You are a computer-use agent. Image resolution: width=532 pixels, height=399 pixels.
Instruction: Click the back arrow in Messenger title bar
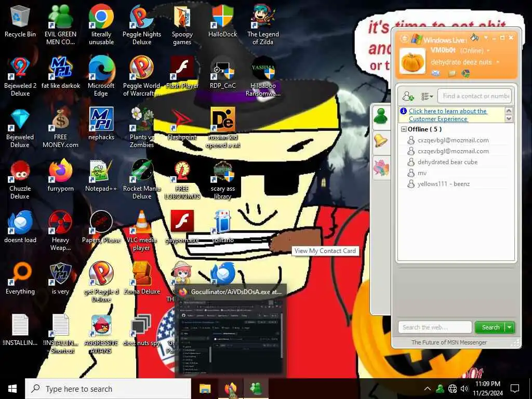click(x=404, y=38)
